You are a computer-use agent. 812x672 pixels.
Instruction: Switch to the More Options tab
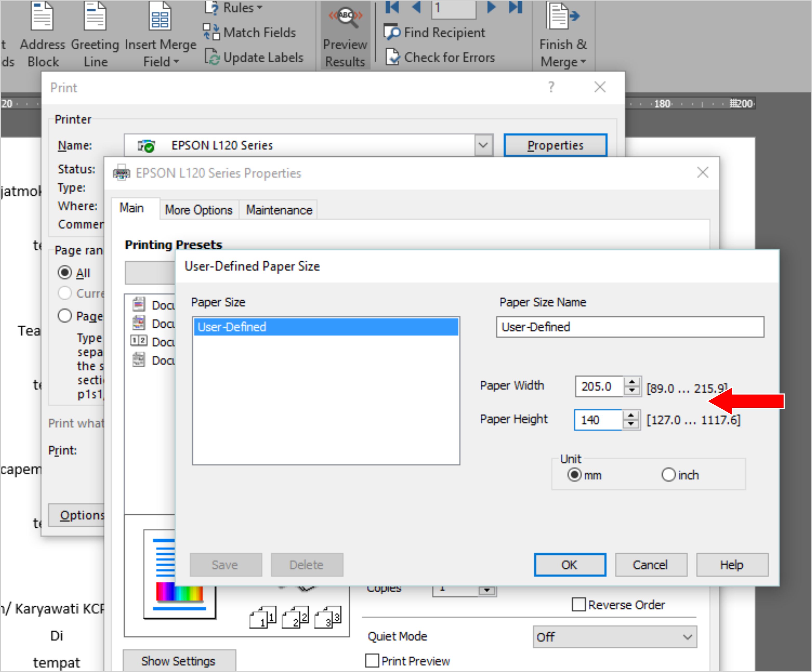point(199,210)
